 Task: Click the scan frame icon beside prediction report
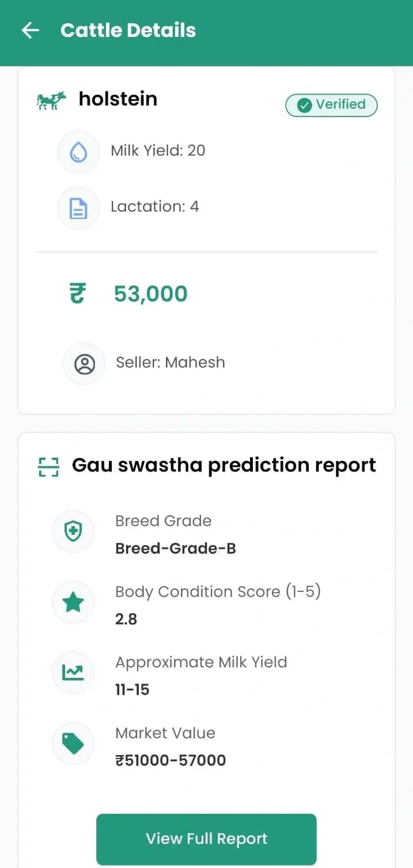pyautogui.click(x=50, y=466)
